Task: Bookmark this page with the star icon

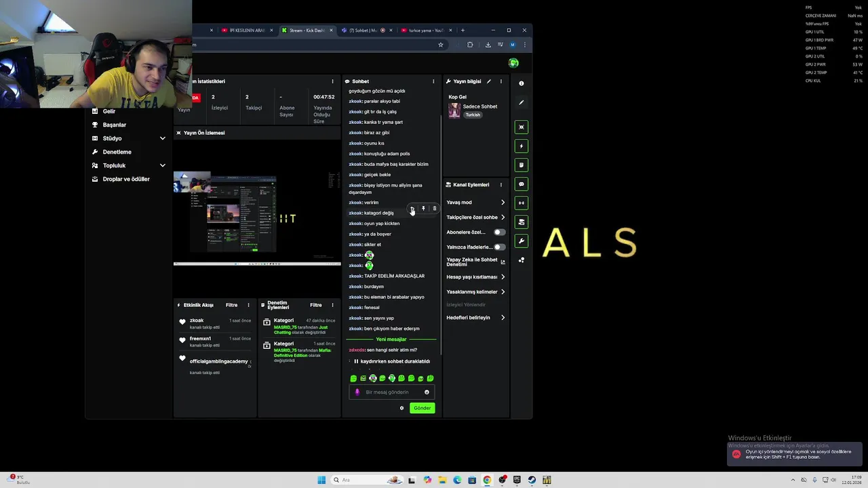Action: (x=441, y=45)
